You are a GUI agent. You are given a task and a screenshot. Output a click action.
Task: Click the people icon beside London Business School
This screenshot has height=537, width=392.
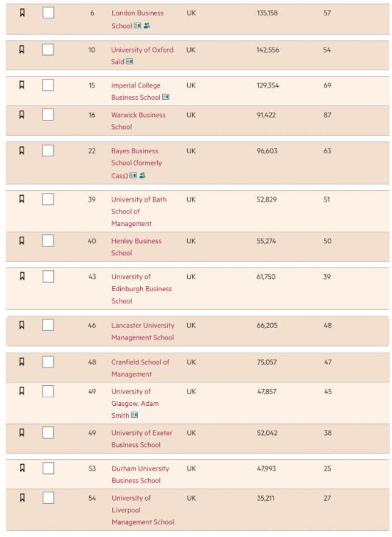146,26
